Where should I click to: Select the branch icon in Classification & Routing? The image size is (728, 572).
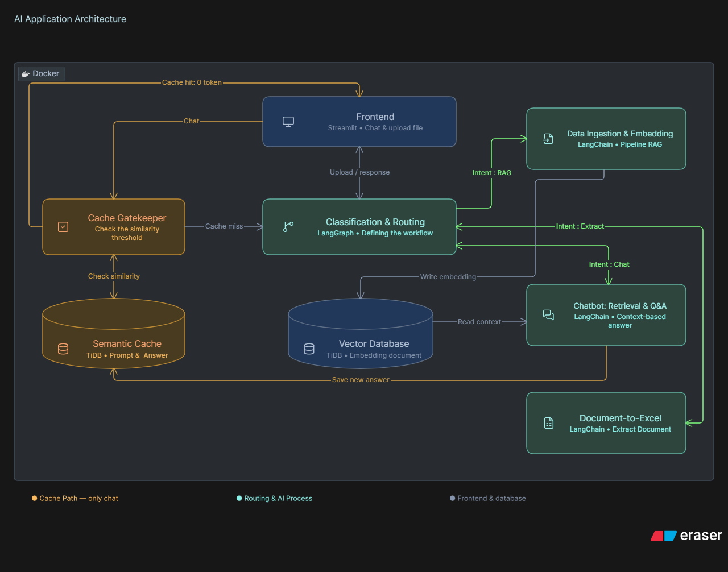(288, 227)
